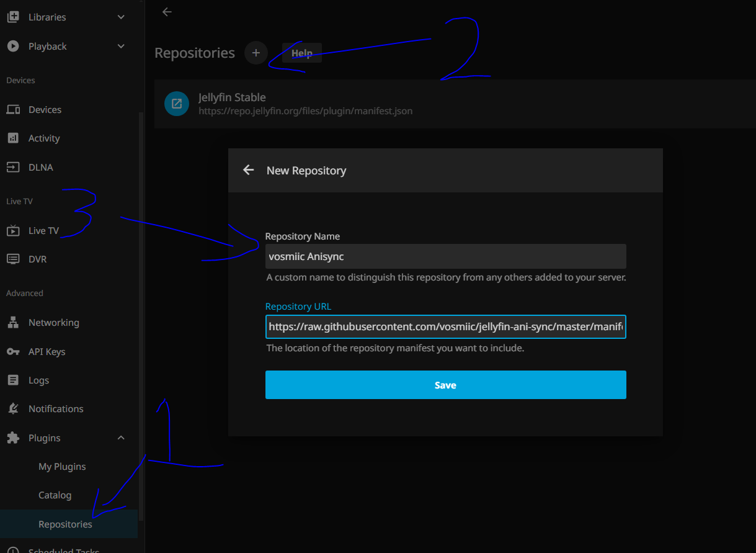Open Networking settings
756x553 pixels.
(53, 323)
